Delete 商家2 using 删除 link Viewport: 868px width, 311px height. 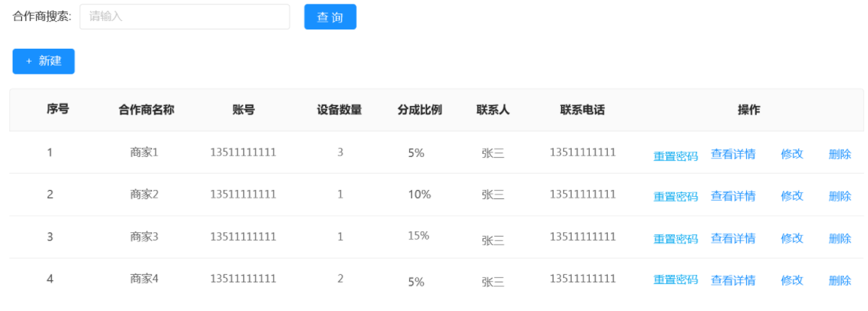(x=839, y=196)
